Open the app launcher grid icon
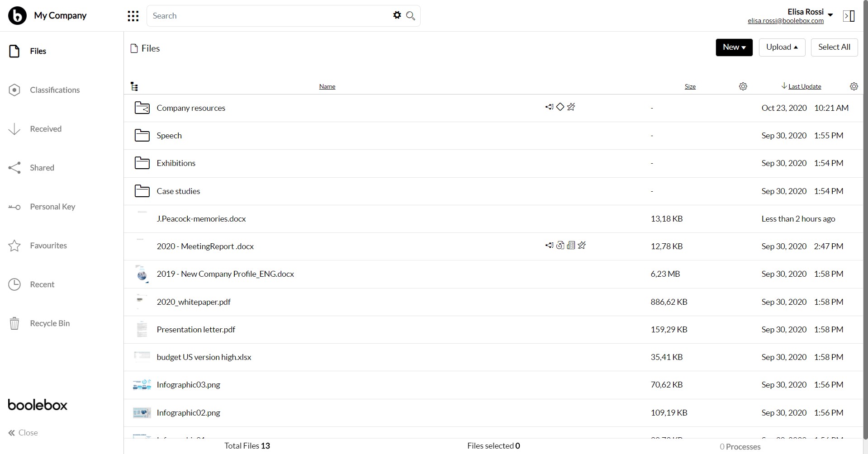This screenshot has height=454, width=868. 133,15
